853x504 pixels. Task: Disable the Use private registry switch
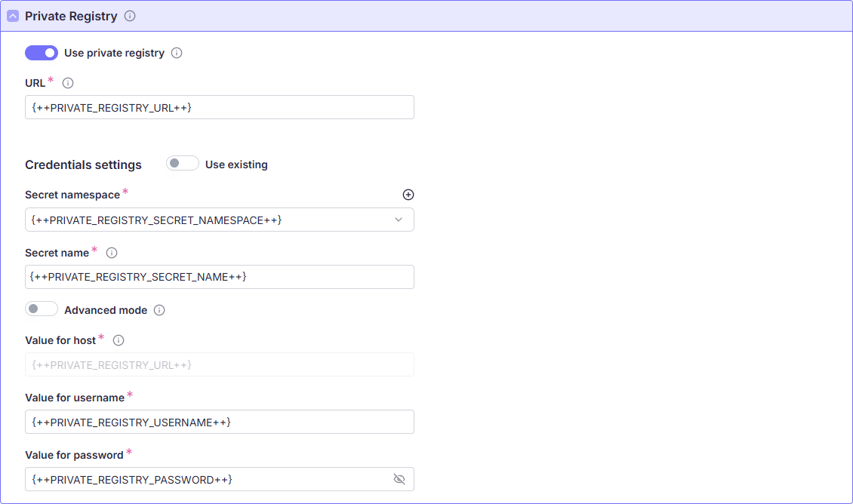tap(42, 53)
